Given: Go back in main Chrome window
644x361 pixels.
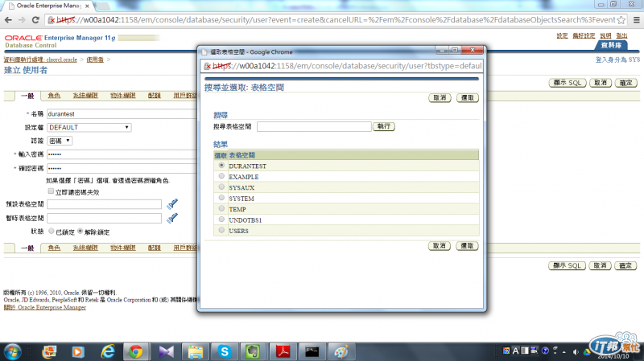Looking at the screenshot, I should [8, 19].
